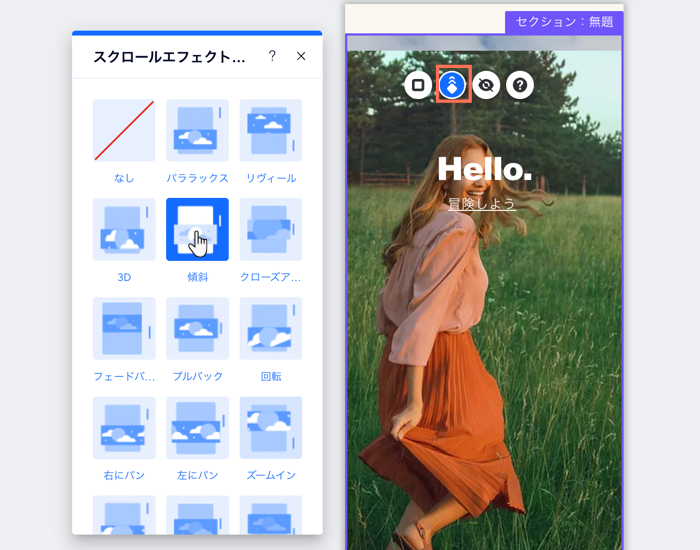Click the question mark icon on section

click(x=520, y=85)
